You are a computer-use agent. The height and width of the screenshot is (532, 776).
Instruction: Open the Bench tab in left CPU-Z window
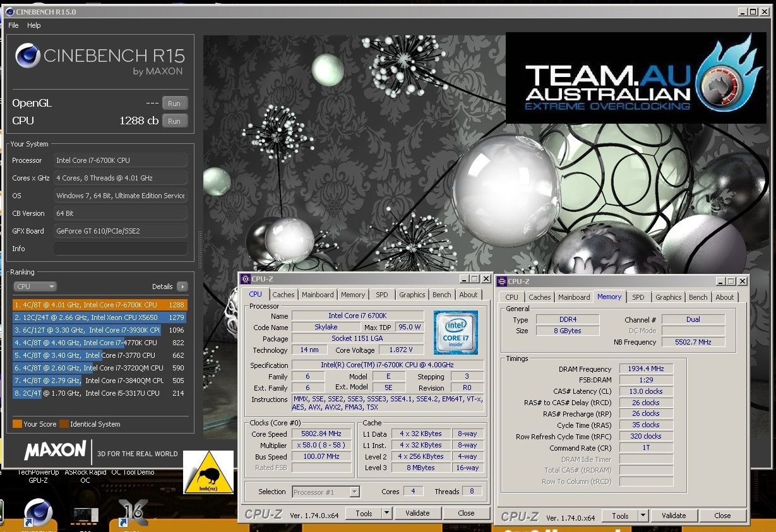pos(442,295)
